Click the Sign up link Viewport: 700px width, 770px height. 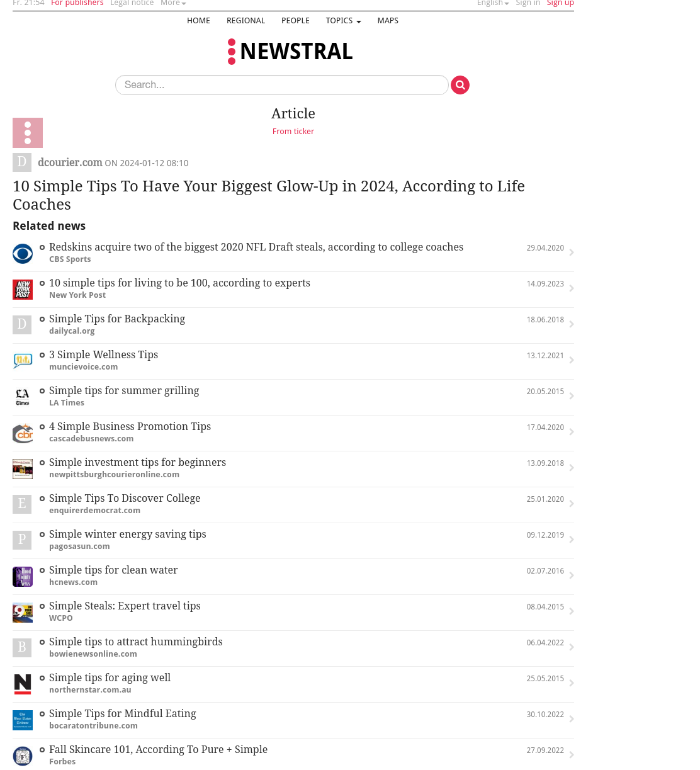560,3
